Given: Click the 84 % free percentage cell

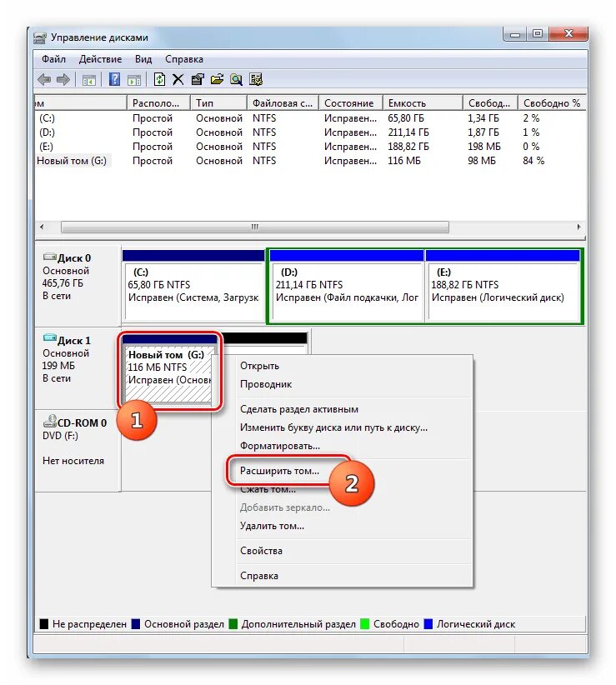Looking at the screenshot, I should coord(533,161).
